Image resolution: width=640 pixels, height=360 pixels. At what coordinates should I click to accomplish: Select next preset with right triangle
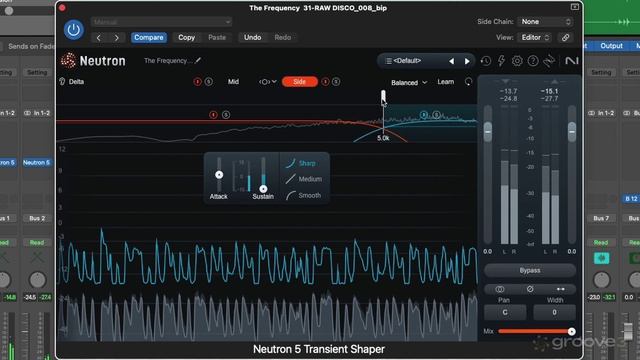click(467, 61)
